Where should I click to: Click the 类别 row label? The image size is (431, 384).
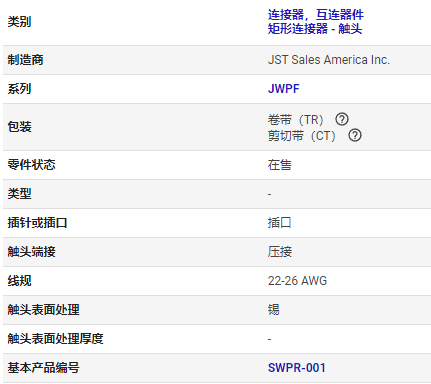[19, 22]
